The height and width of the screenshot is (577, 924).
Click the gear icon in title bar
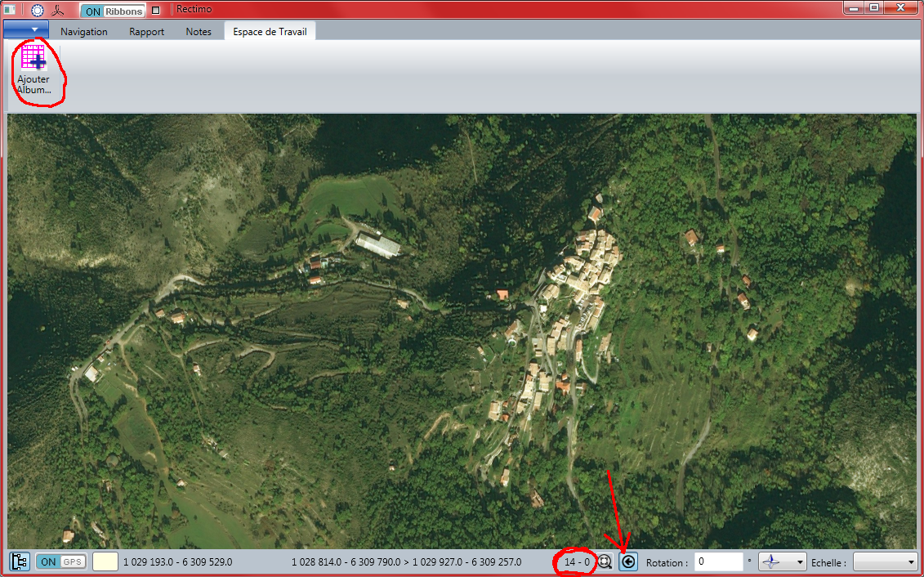click(38, 10)
